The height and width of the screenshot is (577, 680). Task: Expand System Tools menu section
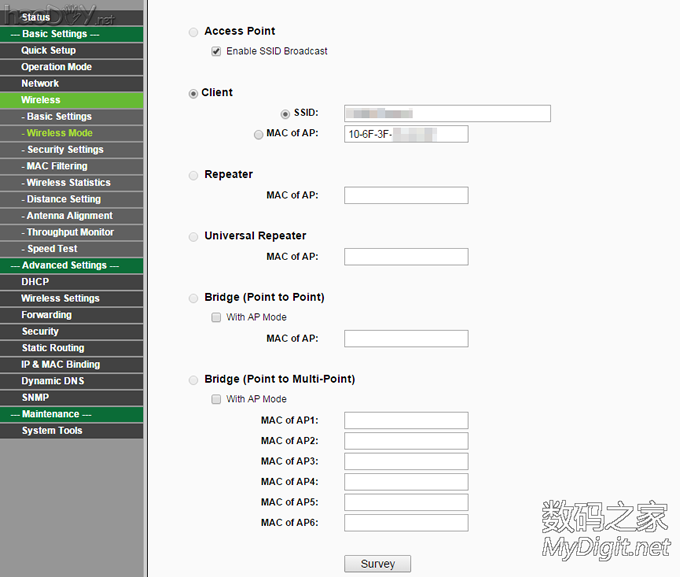[52, 430]
